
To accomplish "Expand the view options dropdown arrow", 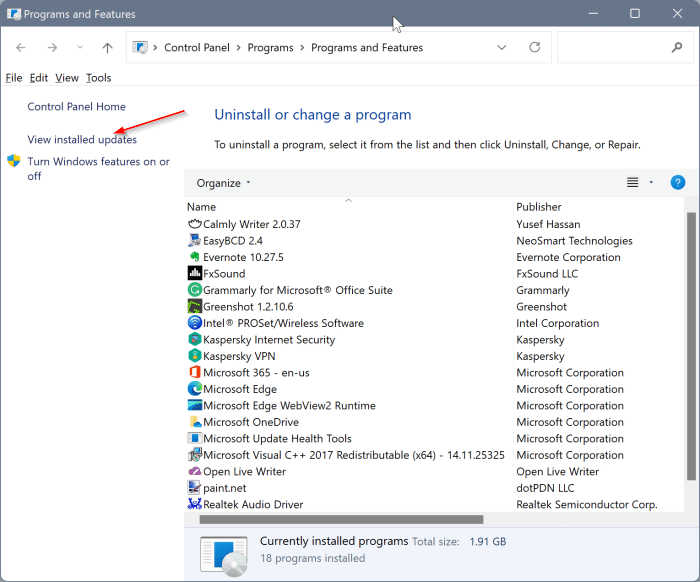I will [651, 183].
